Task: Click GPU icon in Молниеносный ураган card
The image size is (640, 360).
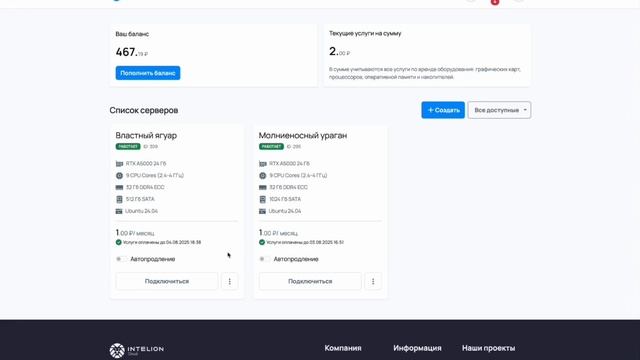Action: point(262,164)
